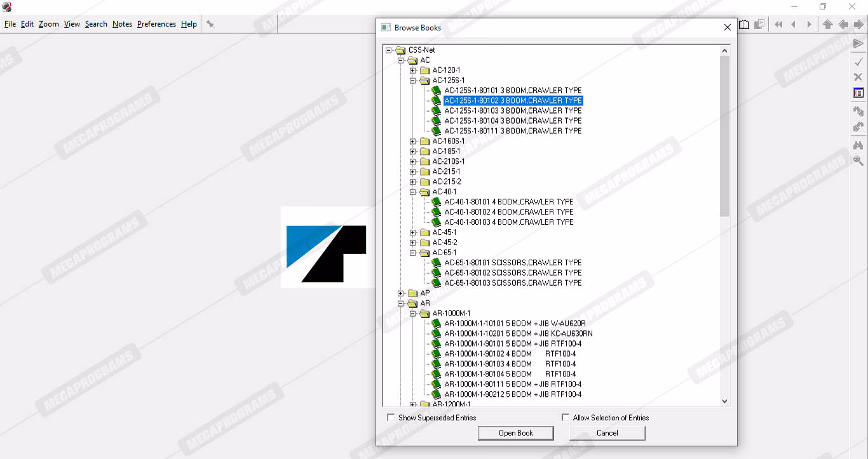Click the checkmark icon in right toolbar
Image resolution: width=868 pixels, height=459 pixels.
(858, 62)
